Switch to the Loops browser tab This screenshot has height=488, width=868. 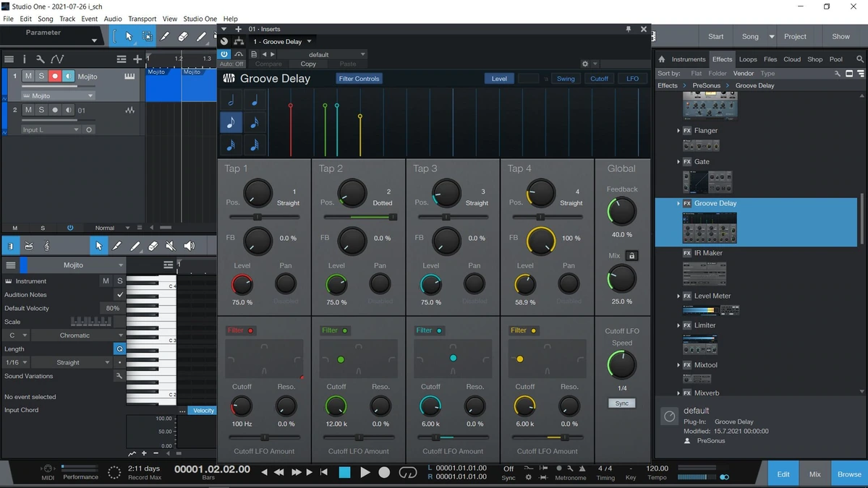748,59
